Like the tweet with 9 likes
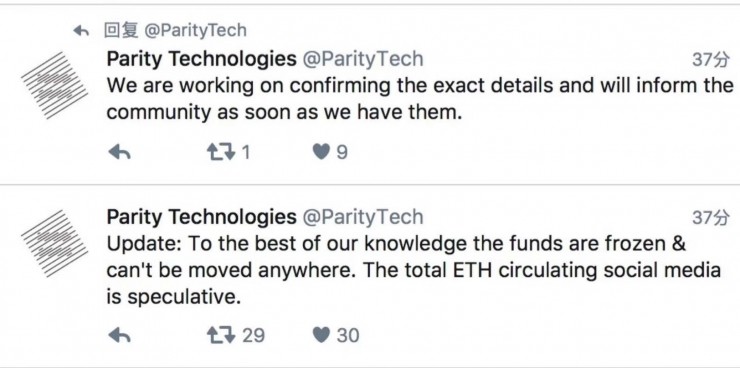The image size is (740, 368). [x=321, y=152]
